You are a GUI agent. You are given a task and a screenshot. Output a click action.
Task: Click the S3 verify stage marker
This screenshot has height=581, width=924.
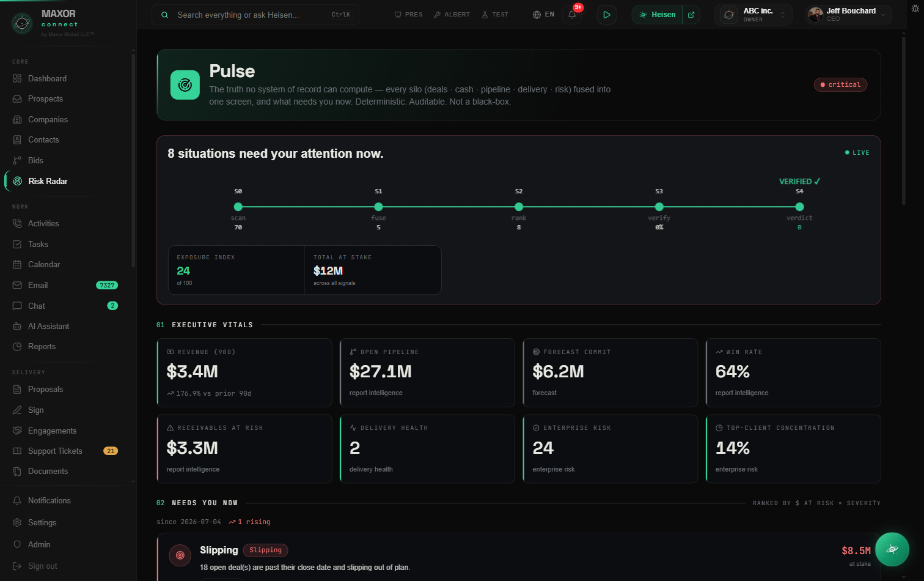659,207
